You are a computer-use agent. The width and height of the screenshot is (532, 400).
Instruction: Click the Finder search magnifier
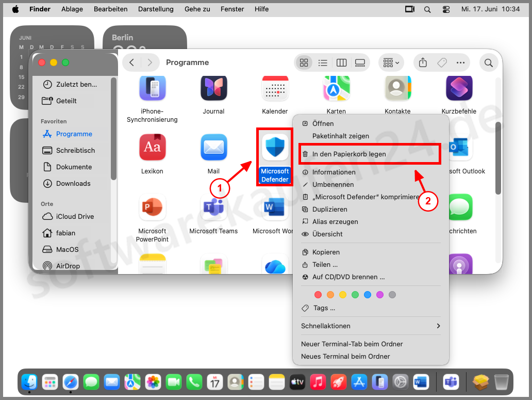point(489,62)
